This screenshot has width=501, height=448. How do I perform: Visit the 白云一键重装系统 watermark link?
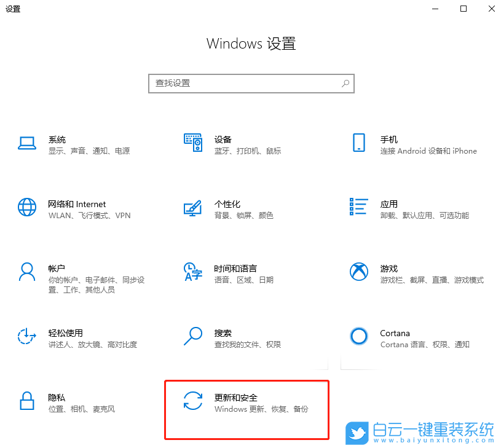(x=421, y=432)
